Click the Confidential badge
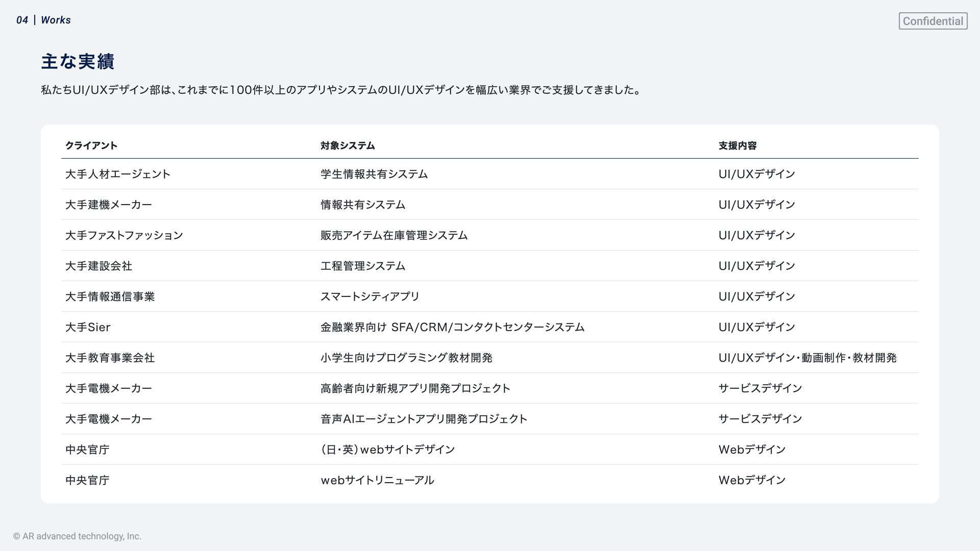 click(933, 21)
